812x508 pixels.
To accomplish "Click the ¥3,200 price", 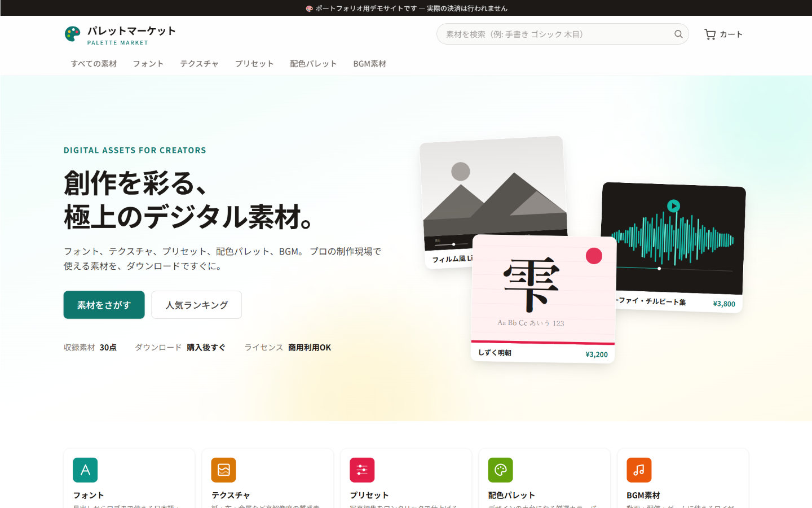I will click(597, 354).
